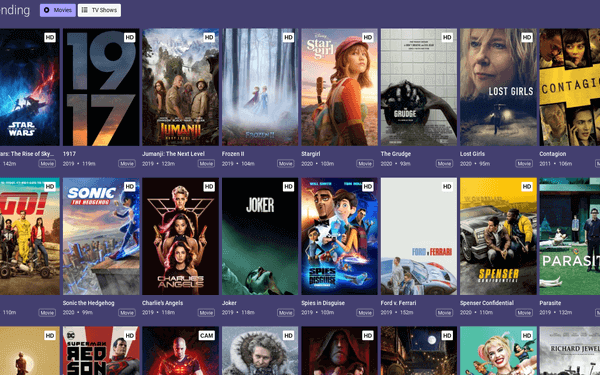Click the CAM quality badge
Viewport: 600px width, 375px height.
tap(207, 336)
